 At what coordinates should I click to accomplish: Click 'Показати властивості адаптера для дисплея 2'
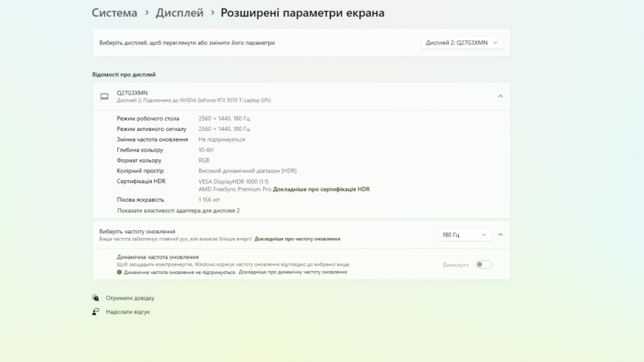178,210
